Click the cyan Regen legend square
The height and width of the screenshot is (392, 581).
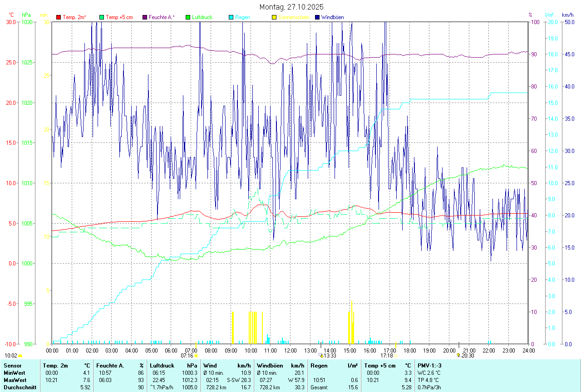pyautogui.click(x=231, y=17)
